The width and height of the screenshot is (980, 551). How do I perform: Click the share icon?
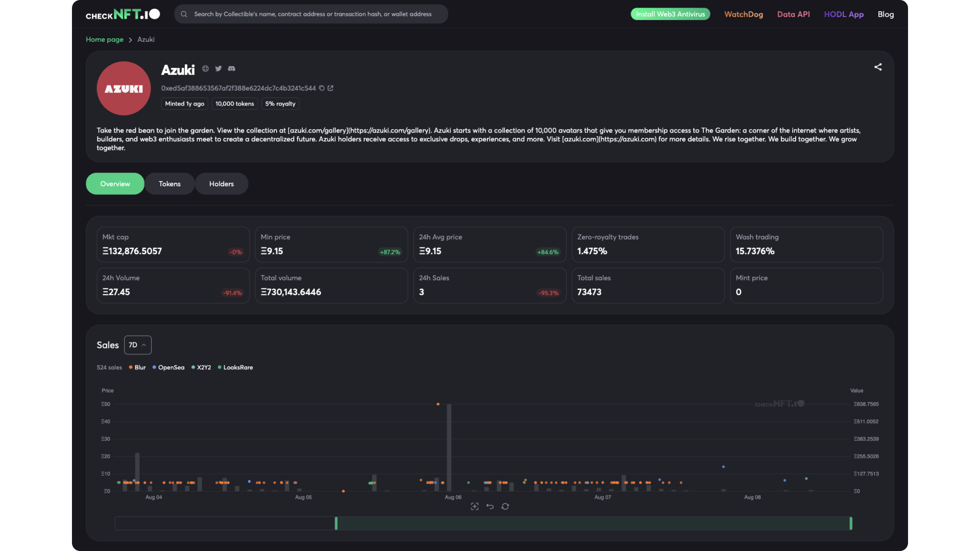click(x=878, y=67)
